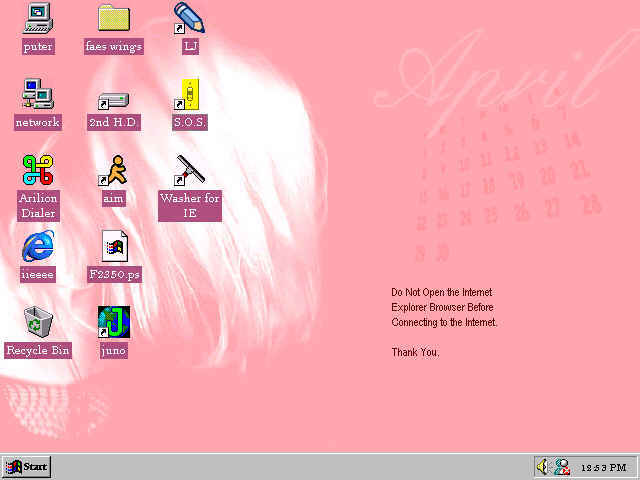This screenshot has width=640, height=480.
Task: Click the Start button
Action: [x=27, y=467]
